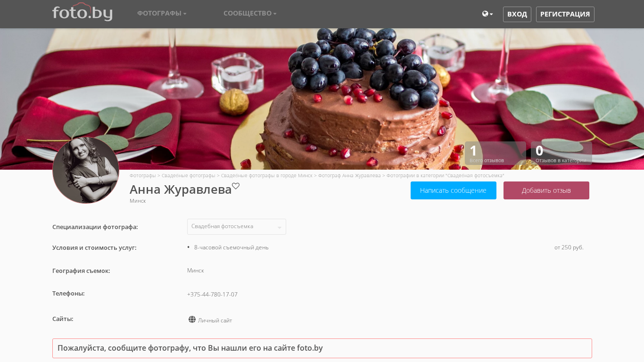The image size is (644, 362).
Task: Click the ВХОД login button
Action: coord(517,14)
